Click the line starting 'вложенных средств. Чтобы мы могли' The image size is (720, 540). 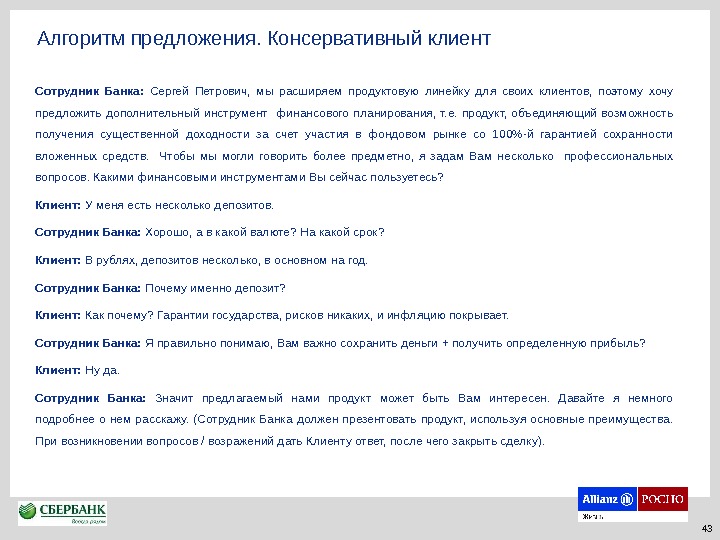(x=354, y=157)
